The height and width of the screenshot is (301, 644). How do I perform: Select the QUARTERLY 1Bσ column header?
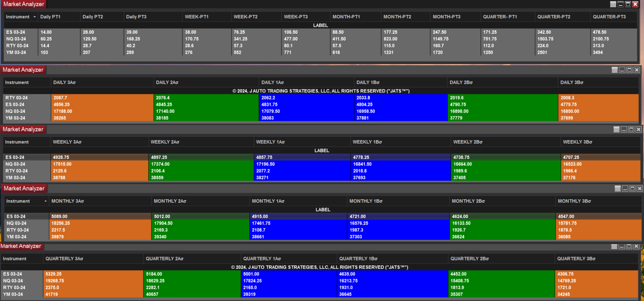(x=393, y=259)
